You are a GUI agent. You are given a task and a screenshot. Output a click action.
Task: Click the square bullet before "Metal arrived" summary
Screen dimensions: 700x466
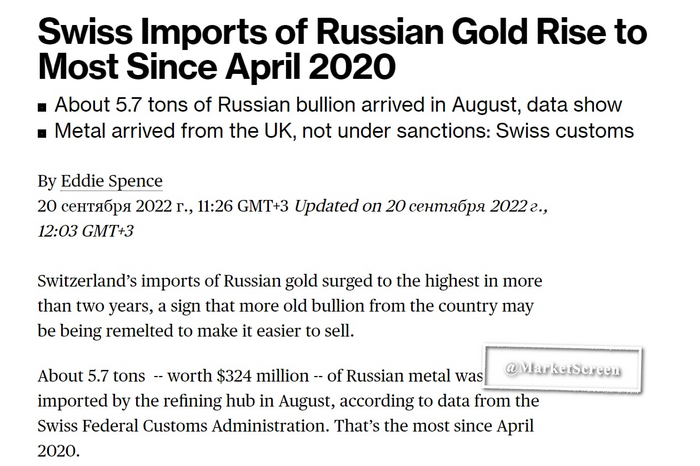tap(43, 132)
